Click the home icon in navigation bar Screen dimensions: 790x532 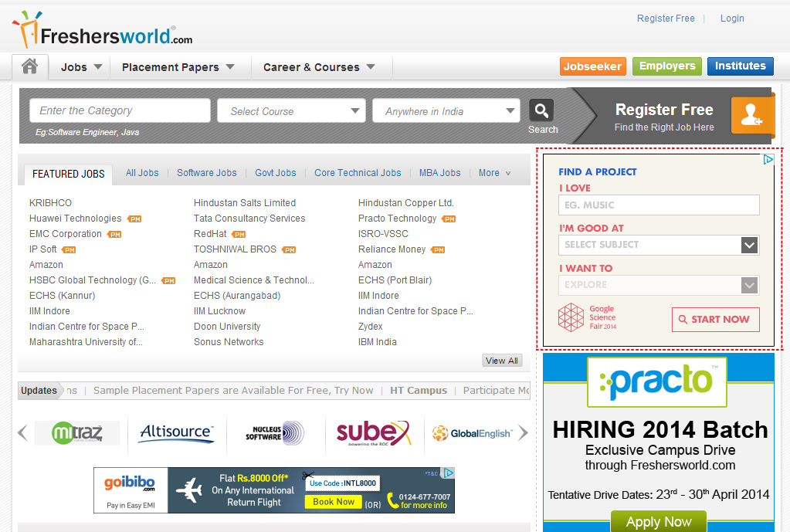[30, 66]
